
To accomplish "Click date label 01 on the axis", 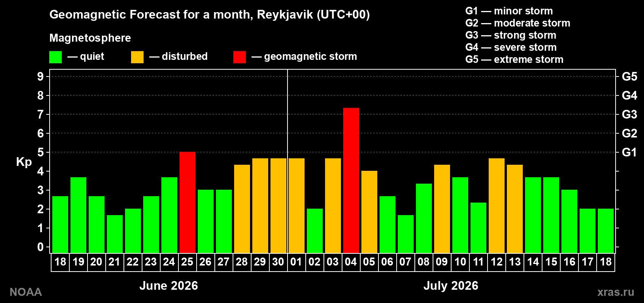I will 296,262.
